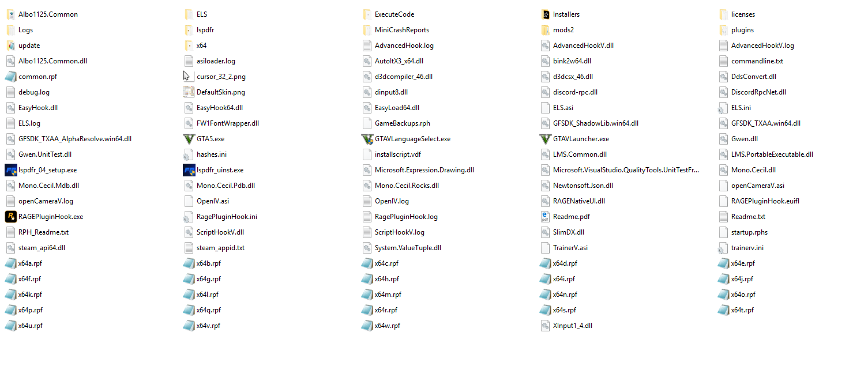
Task: Click the file name System.ValueTuple.dll
Action: click(x=408, y=248)
